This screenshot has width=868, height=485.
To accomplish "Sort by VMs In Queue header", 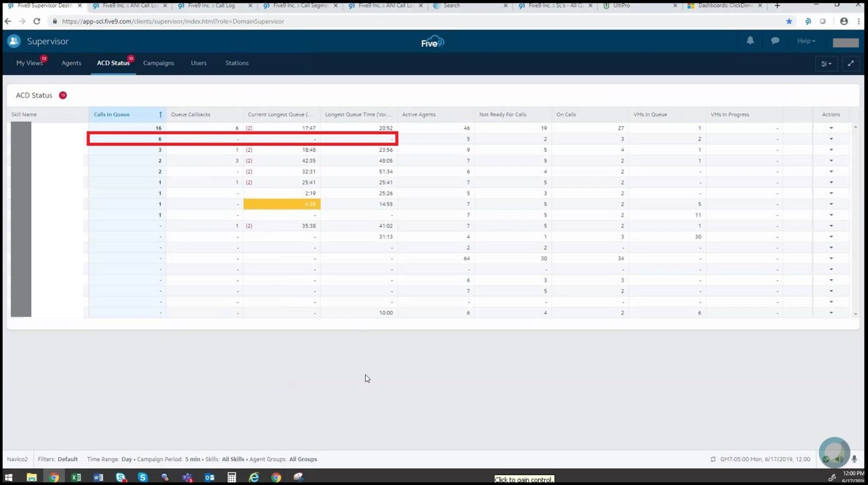I will (x=667, y=114).
